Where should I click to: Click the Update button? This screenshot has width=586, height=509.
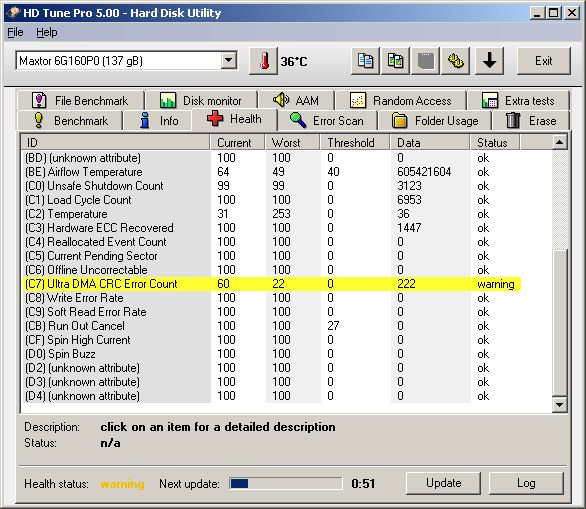point(443,483)
